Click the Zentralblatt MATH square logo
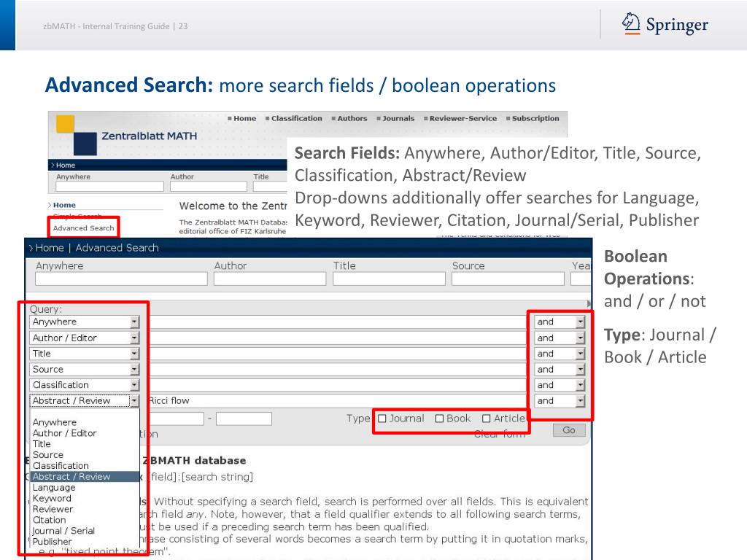Viewport: 747px width, 560px height. click(x=76, y=135)
